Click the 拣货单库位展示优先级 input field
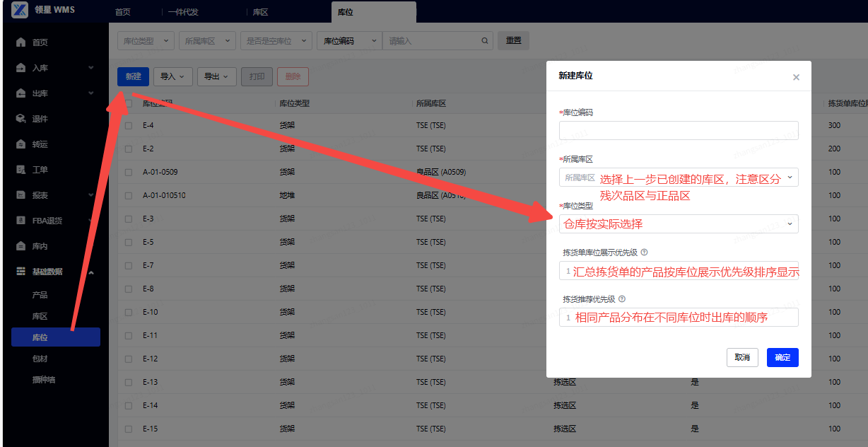Screen dimensions: 868x447 tap(679, 271)
